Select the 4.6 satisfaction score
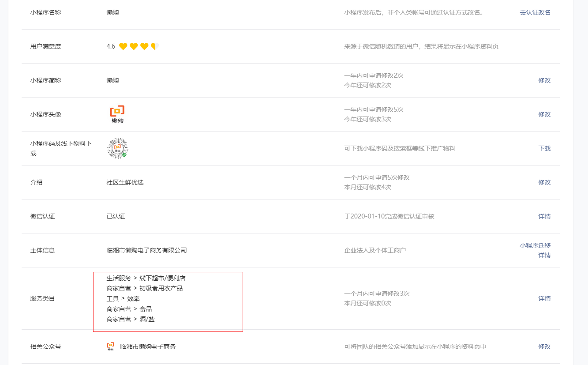The image size is (588, 365). tap(111, 46)
